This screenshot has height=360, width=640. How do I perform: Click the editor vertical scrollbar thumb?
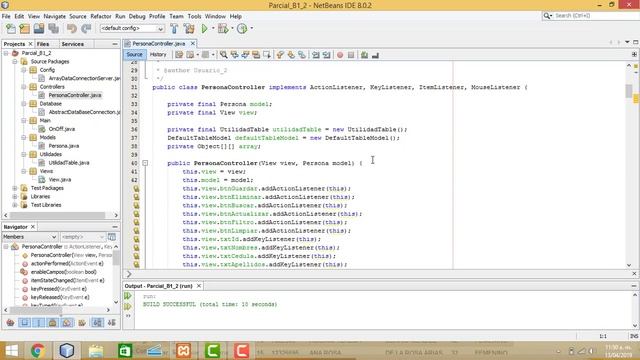[x=629, y=91]
